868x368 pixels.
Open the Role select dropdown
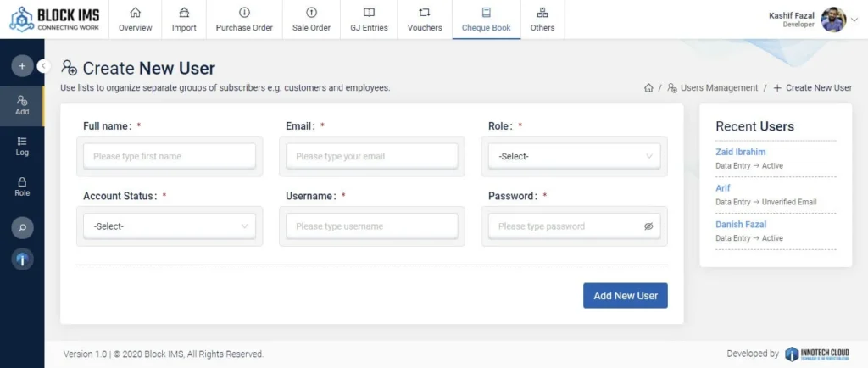point(575,156)
